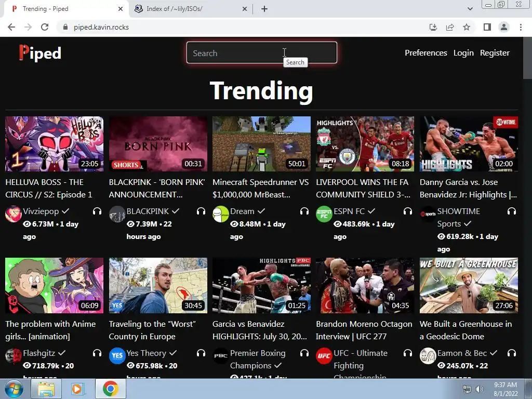Image resolution: width=532 pixels, height=399 pixels.
Task: Open a new browser tab
Action: pos(264,9)
